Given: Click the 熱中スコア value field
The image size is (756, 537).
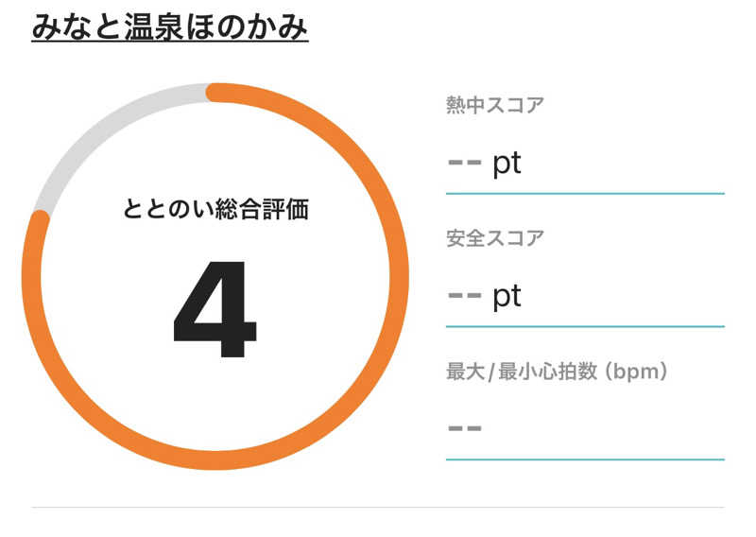Looking at the screenshot, I should click(x=584, y=164).
